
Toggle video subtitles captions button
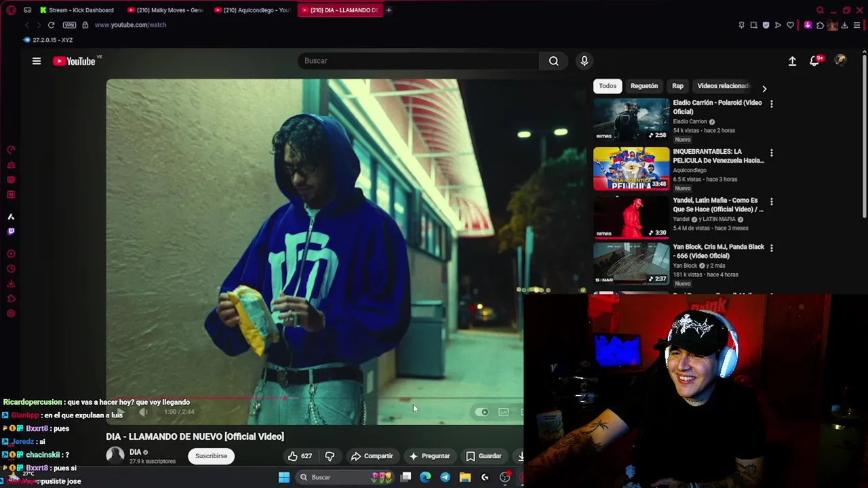[503, 412]
